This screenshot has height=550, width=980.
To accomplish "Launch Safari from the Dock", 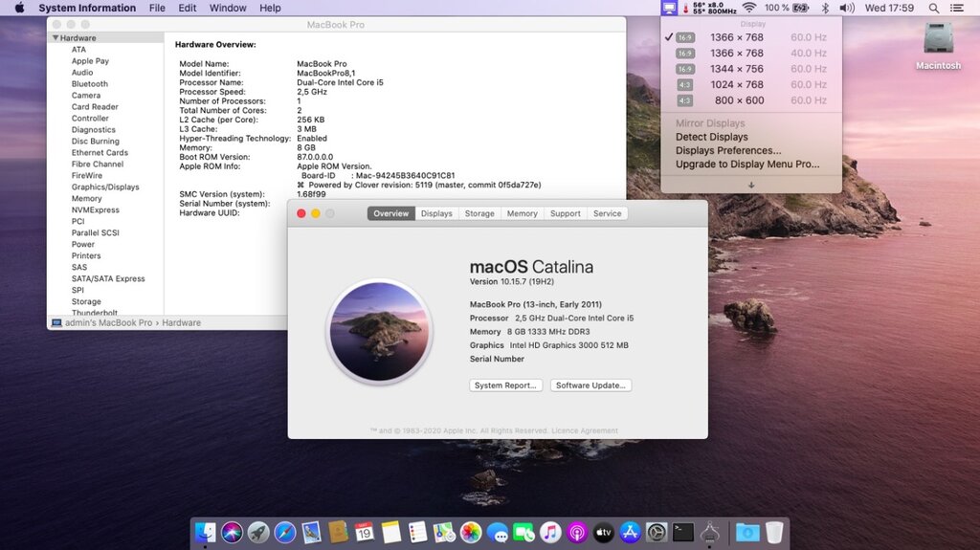I will [284, 533].
